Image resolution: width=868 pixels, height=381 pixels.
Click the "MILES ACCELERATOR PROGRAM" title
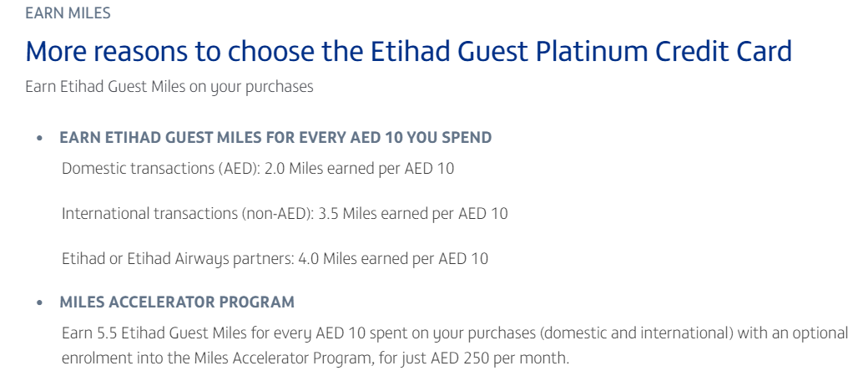(177, 302)
